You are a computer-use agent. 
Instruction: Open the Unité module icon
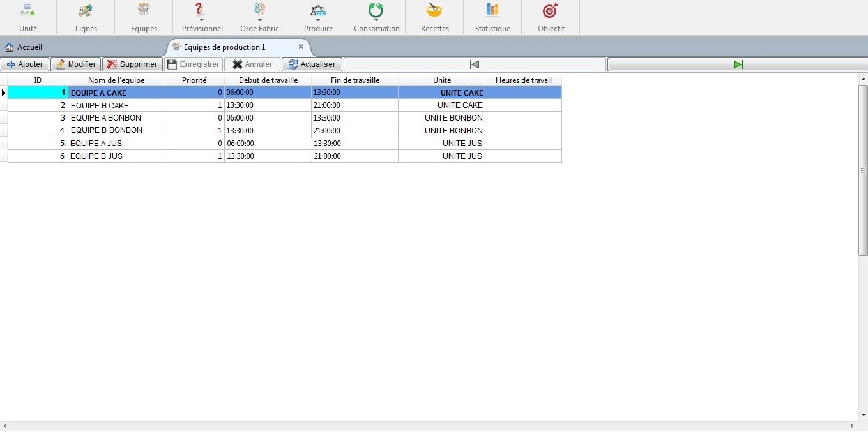(27, 11)
